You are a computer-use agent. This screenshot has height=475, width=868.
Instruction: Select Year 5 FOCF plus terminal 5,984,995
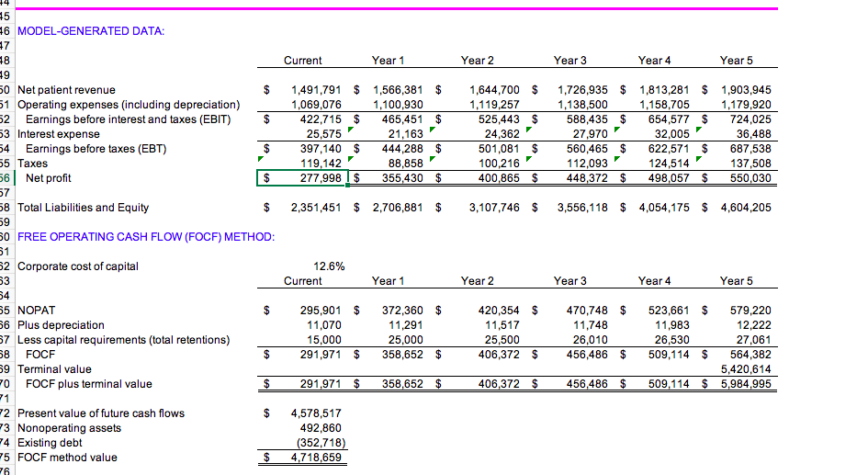[746, 384]
